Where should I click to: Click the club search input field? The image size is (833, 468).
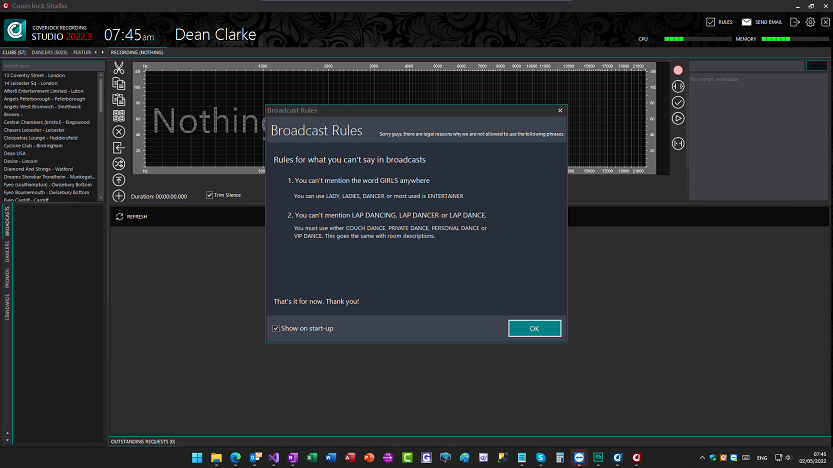point(50,66)
